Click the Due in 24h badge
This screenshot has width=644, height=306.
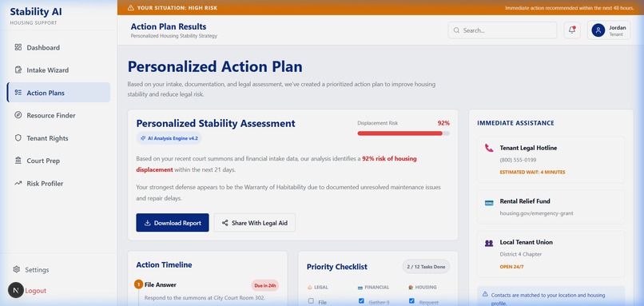265,285
